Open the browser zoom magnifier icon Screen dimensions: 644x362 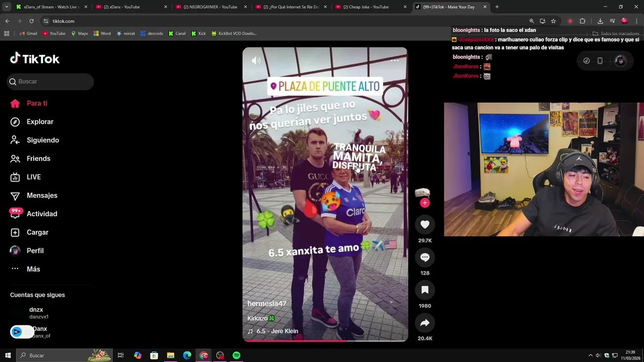tap(531, 21)
